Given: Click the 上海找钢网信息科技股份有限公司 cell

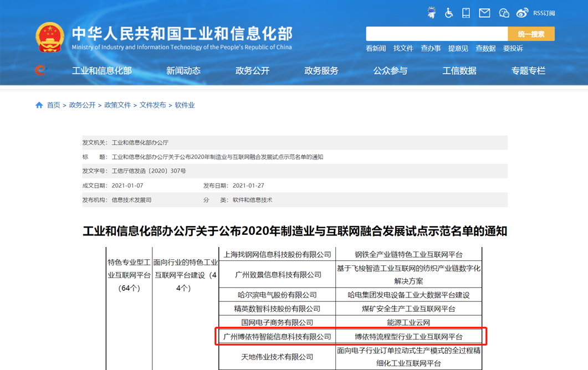Looking at the screenshot, I should coord(277,254).
